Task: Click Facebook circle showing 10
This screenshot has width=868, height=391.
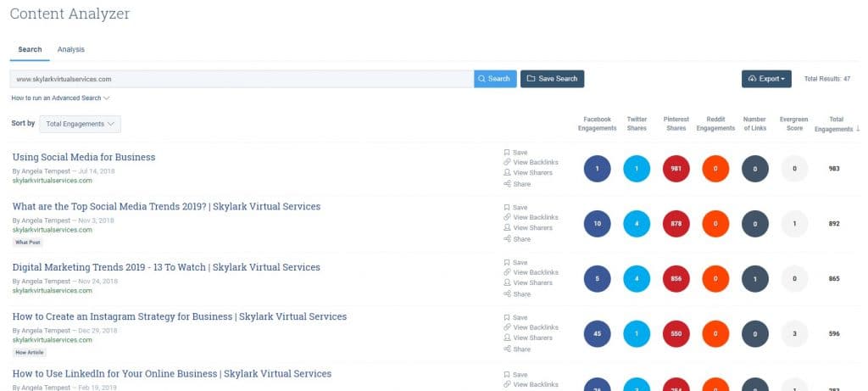Action: pyautogui.click(x=598, y=224)
